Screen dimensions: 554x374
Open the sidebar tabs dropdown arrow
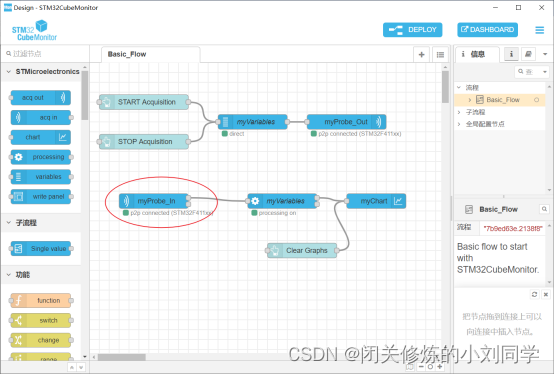point(545,54)
